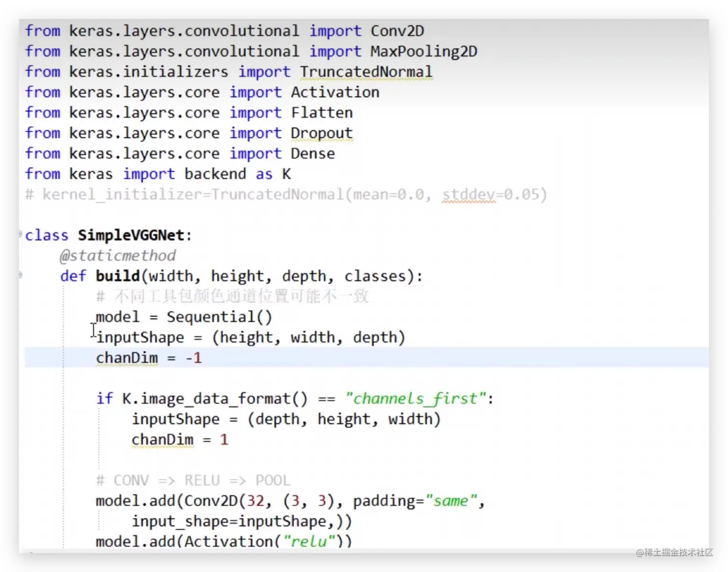The height and width of the screenshot is (572, 728).
Task: Click "input_shape=inputShape" argument
Action: (230, 521)
